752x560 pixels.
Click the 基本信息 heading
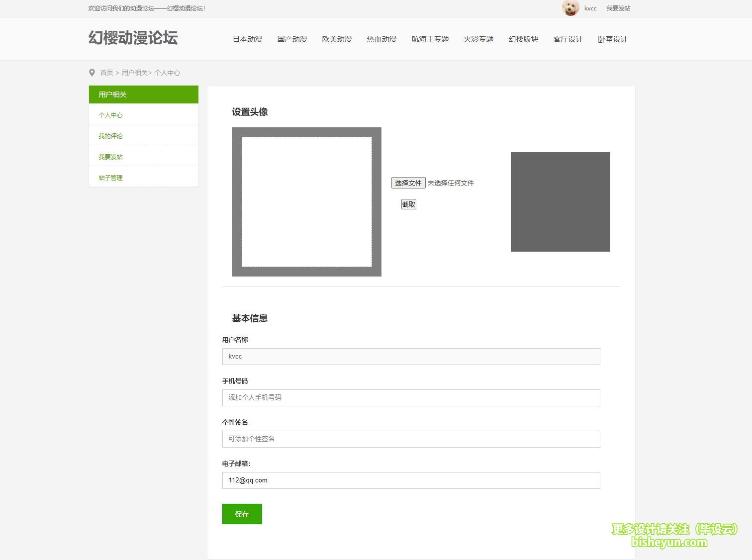(x=250, y=318)
